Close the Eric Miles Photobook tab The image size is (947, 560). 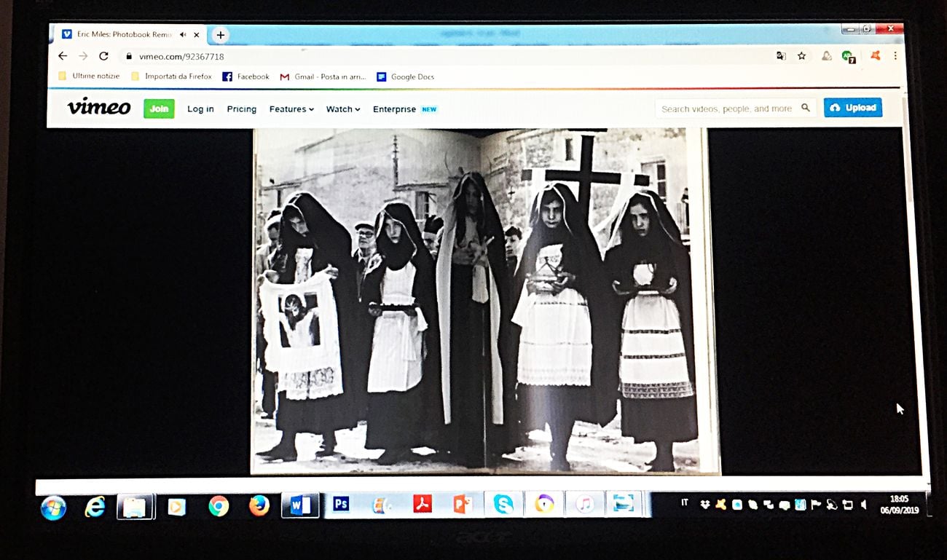197,34
